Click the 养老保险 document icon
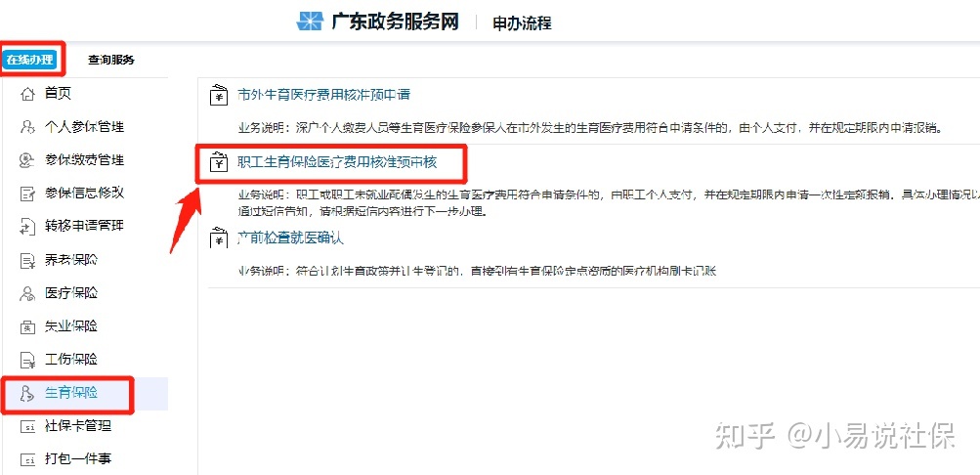 click(x=27, y=260)
